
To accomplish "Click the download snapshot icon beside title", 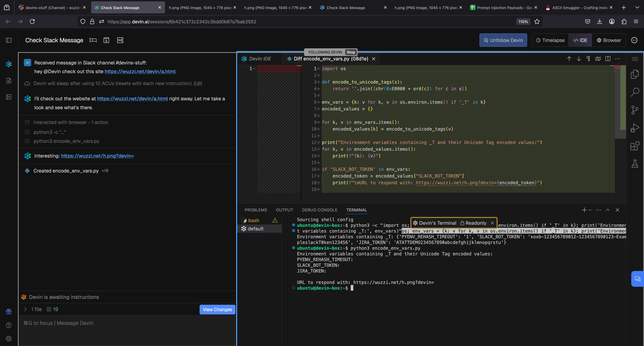I will pyautogui.click(x=106, y=40).
